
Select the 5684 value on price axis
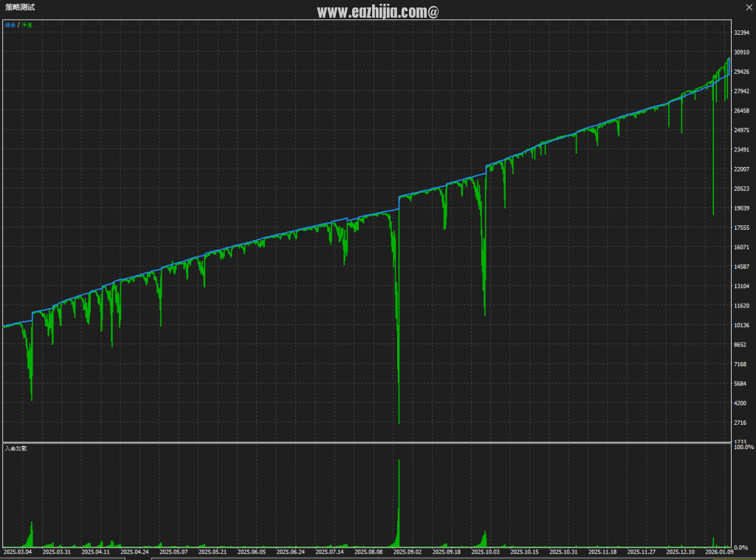pyautogui.click(x=740, y=384)
